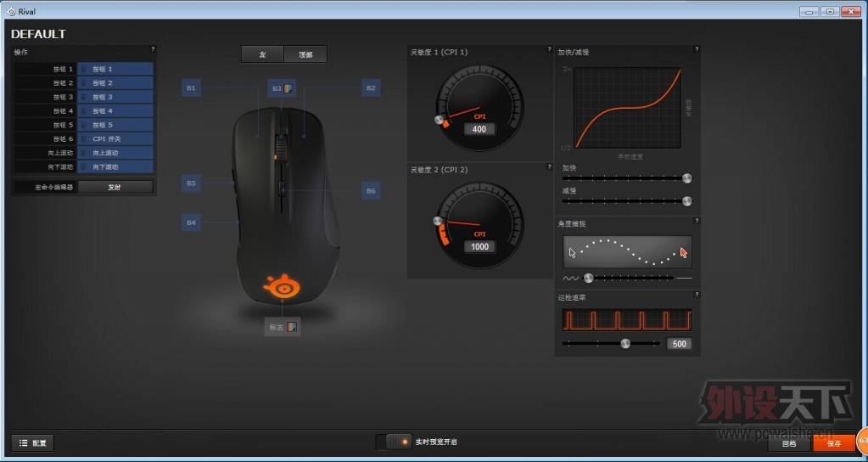Image resolution: width=868 pixels, height=462 pixels.
Task: Select the B1 button marker on mouse diagram
Action: (191, 88)
